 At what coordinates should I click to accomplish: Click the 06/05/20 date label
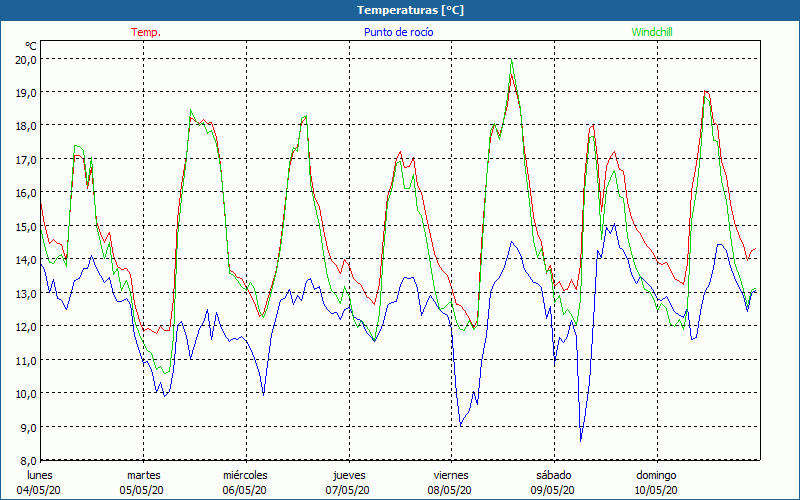pyautogui.click(x=245, y=490)
